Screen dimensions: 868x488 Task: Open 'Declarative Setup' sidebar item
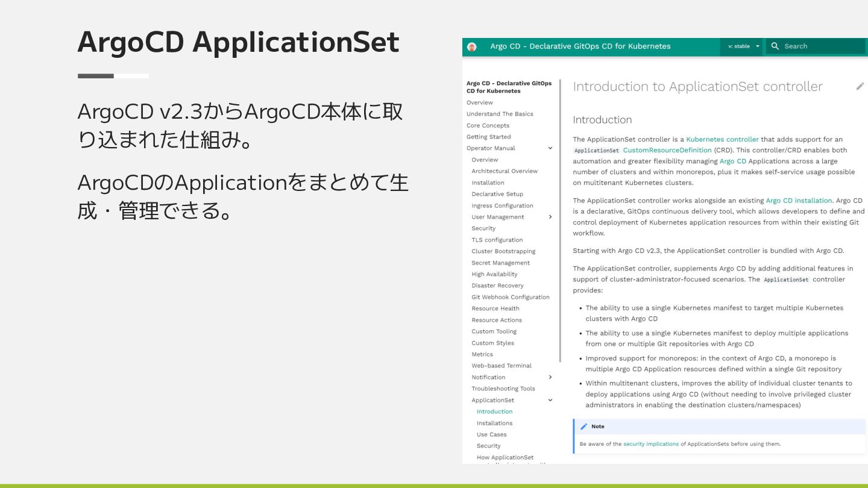[497, 194]
